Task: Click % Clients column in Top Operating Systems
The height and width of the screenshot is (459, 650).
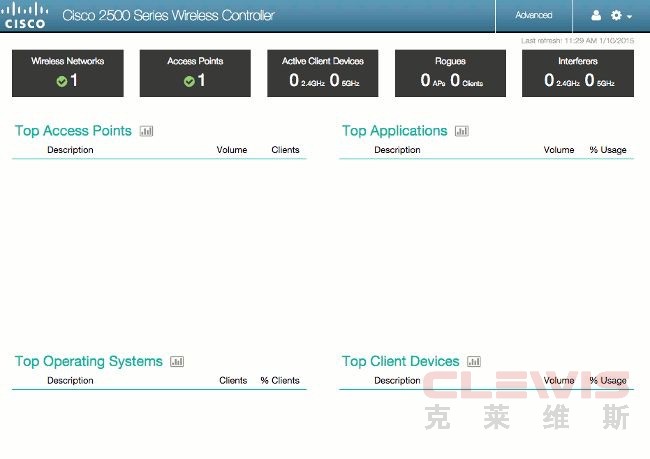Action: pyautogui.click(x=280, y=380)
